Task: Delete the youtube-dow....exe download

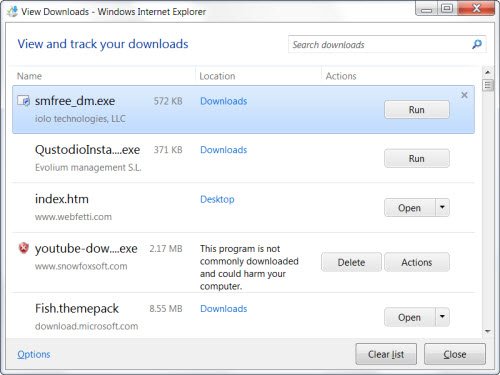Action: [351, 262]
